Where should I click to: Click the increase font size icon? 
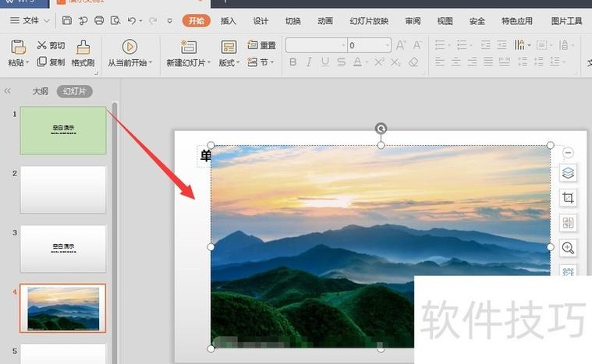[401, 45]
